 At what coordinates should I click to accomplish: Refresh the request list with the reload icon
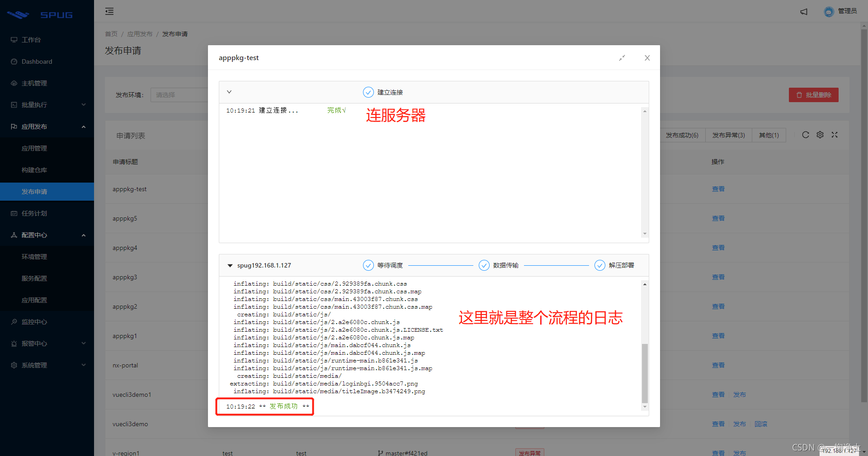pyautogui.click(x=805, y=135)
